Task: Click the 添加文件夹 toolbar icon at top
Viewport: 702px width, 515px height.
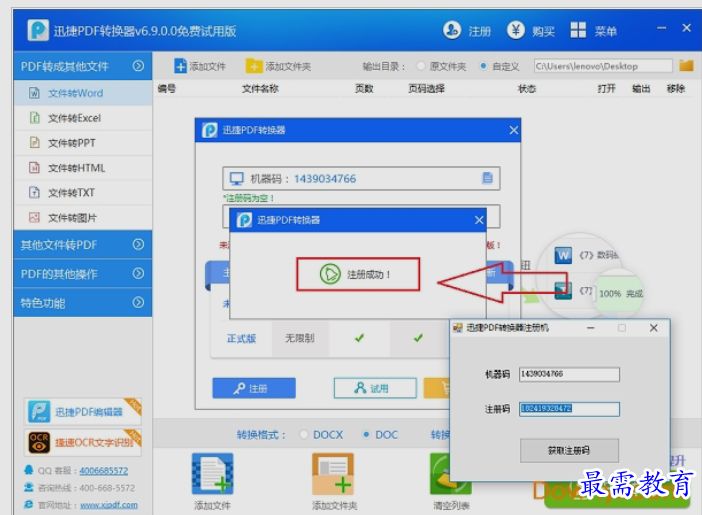Action: pos(254,66)
